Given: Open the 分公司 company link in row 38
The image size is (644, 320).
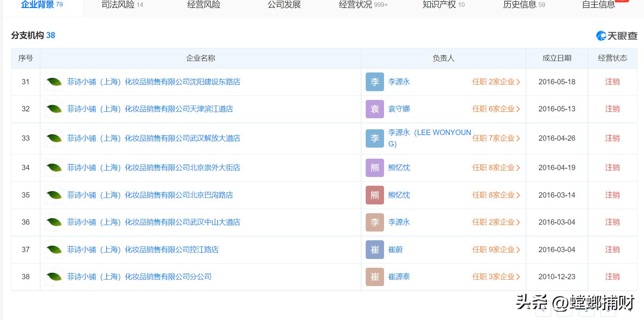Looking at the screenshot, I should tap(139, 277).
